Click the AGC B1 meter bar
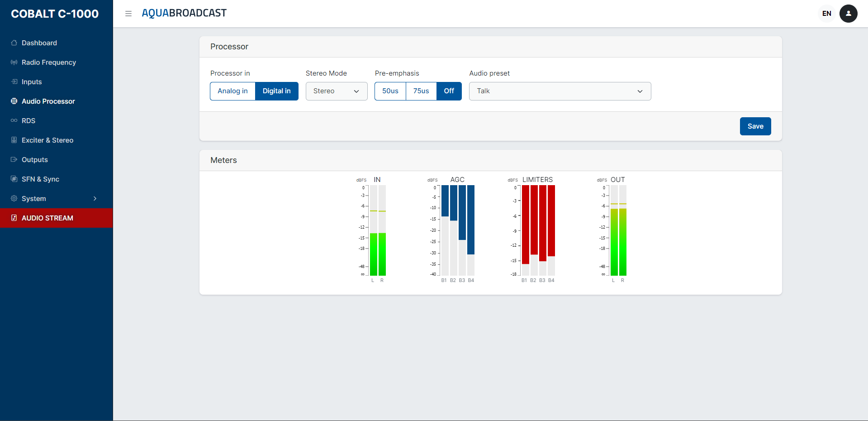This screenshot has height=421, width=868. pos(445,230)
